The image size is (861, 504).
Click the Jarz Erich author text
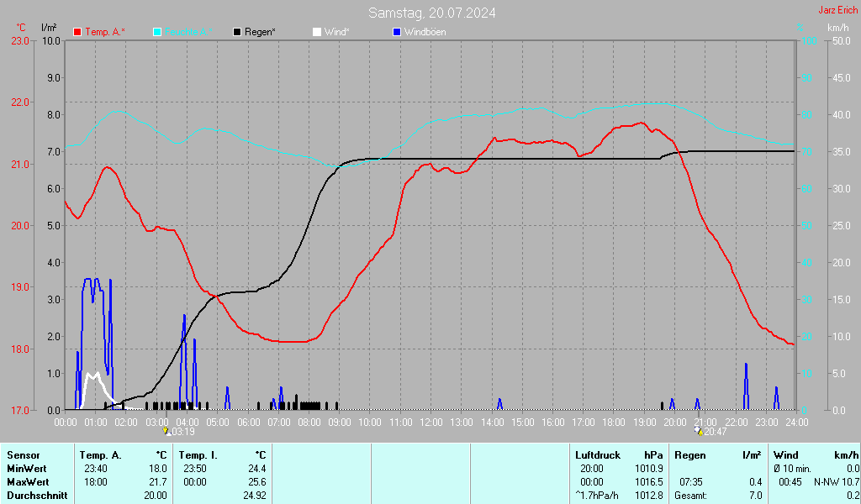837,10
